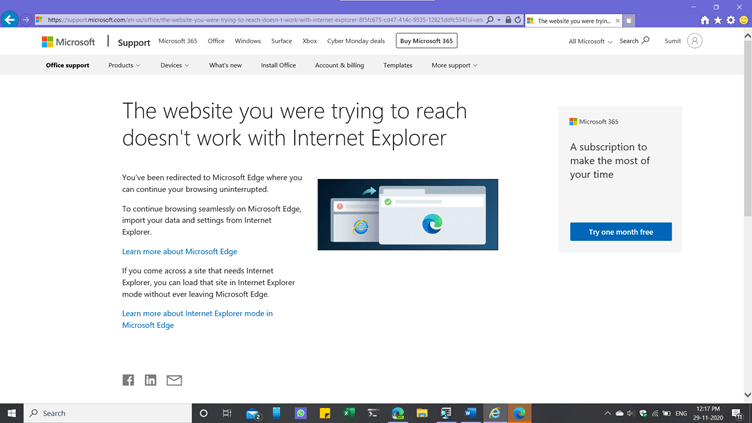Click Office support heading link
Viewport: 752px width, 423px height.
pos(68,65)
